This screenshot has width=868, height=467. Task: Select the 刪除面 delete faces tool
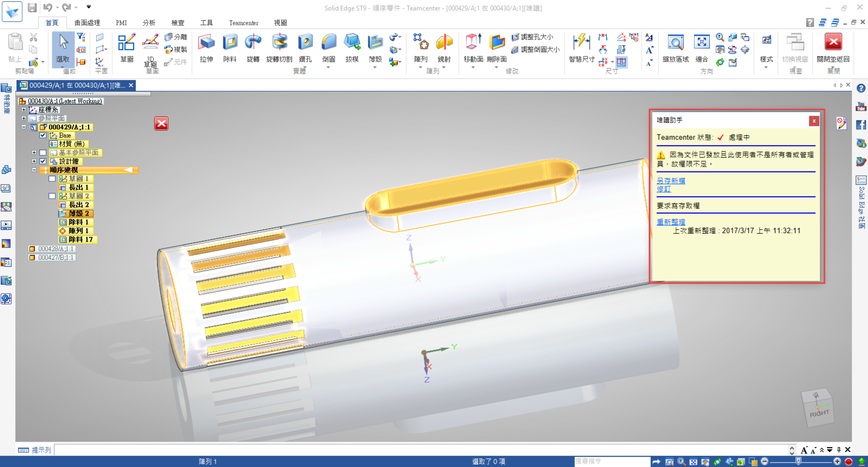point(497,48)
